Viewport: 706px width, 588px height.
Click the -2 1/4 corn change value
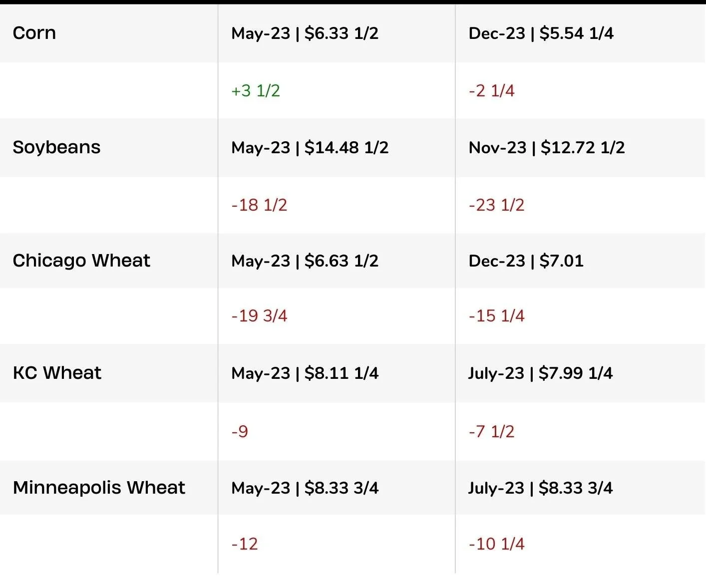point(491,91)
